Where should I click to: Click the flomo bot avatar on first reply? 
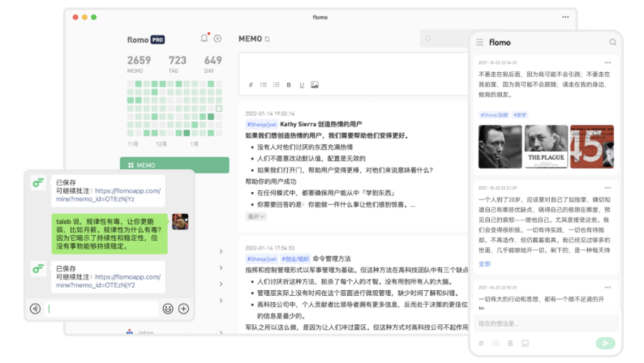point(38,183)
